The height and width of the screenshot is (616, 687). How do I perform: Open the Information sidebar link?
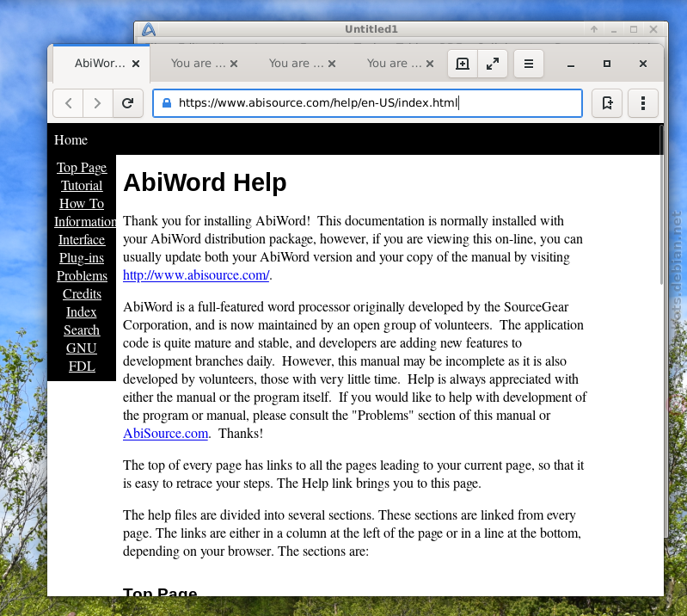(85, 221)
